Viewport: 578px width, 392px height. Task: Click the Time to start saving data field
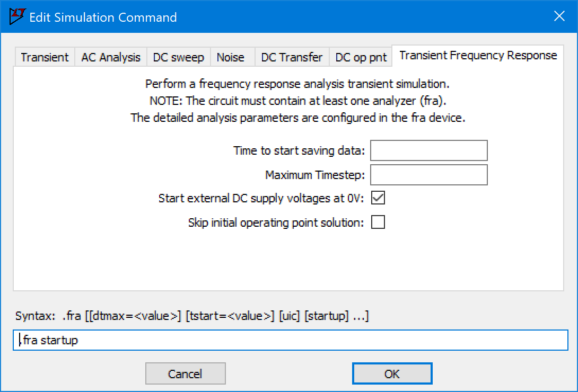pos(428,150)
